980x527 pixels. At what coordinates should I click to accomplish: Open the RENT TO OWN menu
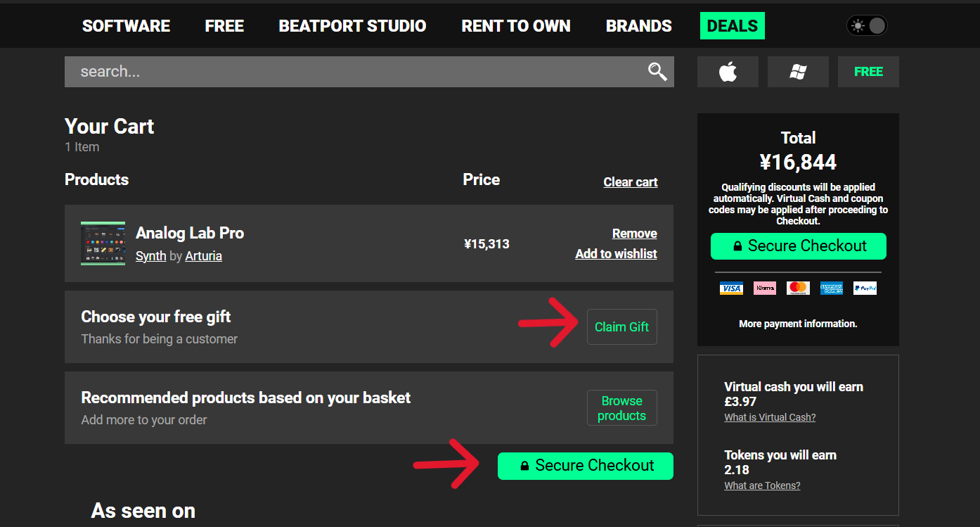[516, 26]
